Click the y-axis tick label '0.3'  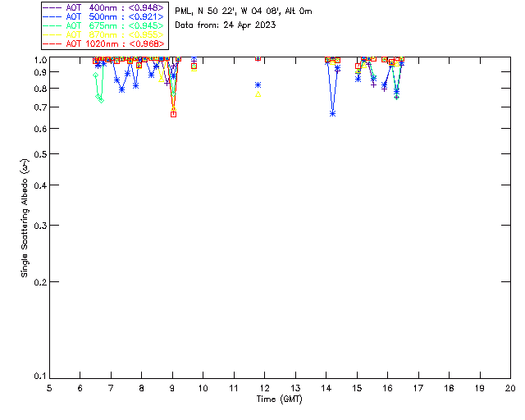coord(40,226)
